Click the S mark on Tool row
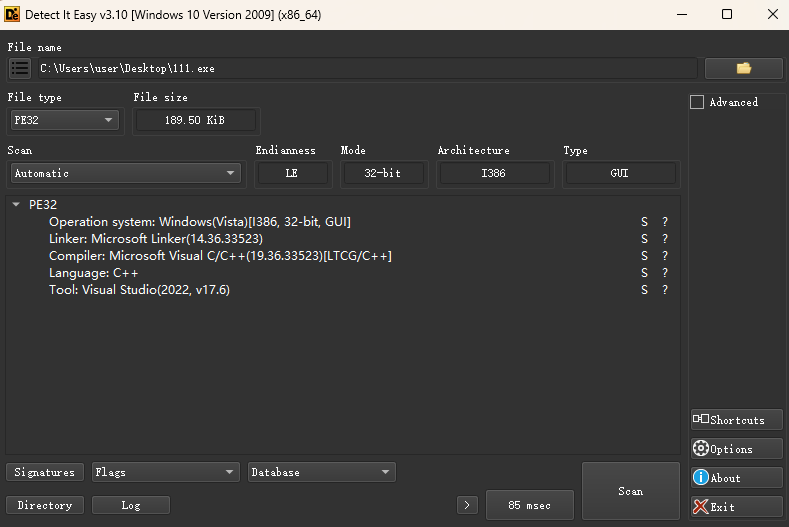The image size is (789, 527). click(x=644, y=290)
